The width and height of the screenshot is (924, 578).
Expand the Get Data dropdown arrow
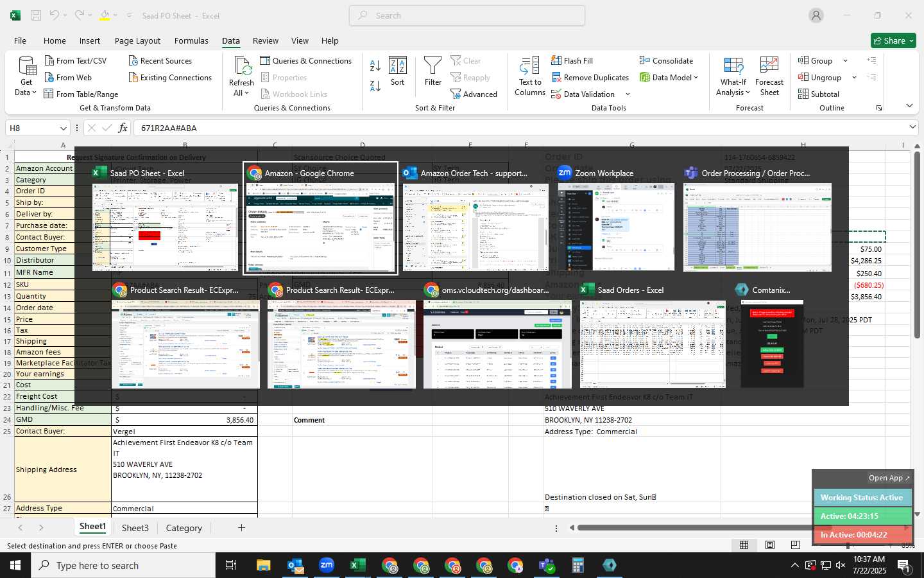[x=34, y=92]
